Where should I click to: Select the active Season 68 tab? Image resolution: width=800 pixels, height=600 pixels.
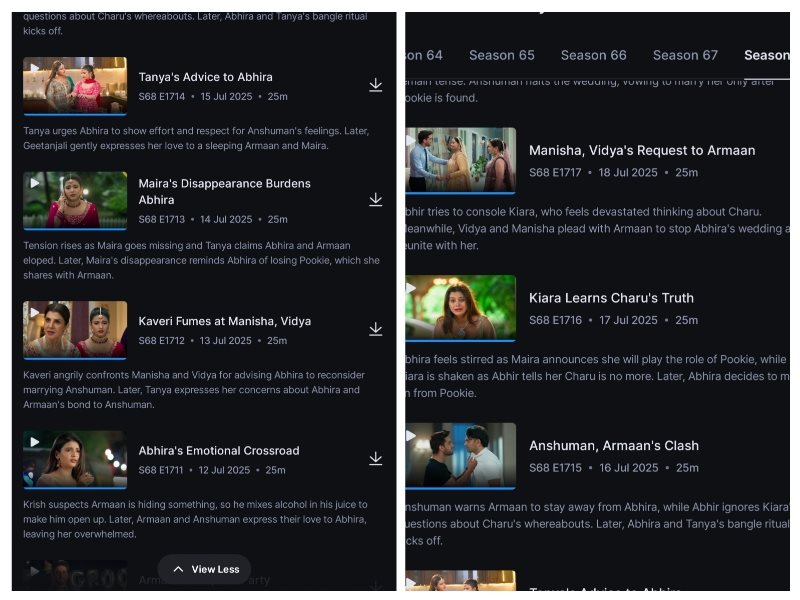767,55
